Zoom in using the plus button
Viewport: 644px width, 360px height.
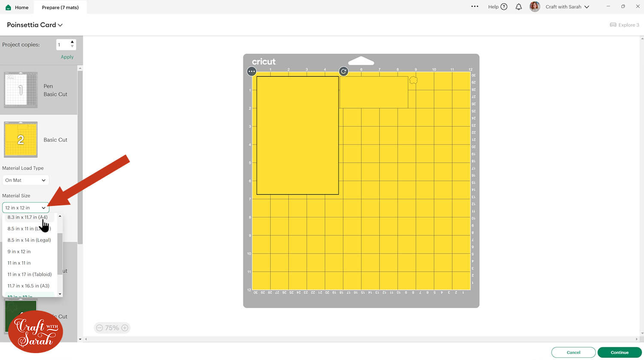coord(125,328)
